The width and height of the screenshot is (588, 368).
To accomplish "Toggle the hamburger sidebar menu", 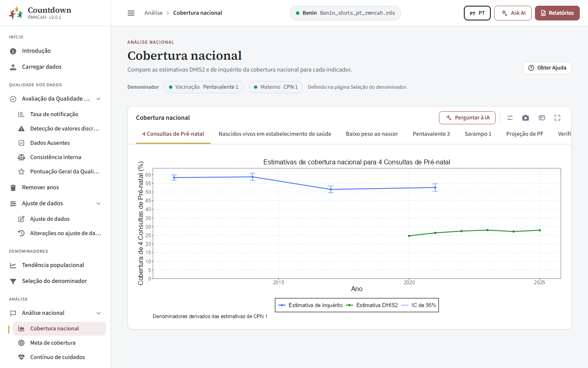I will pos(131,13).
